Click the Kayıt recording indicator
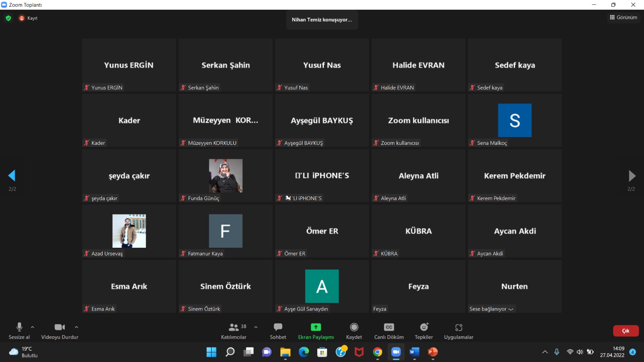This screenshot has width=644, height=362. coord(28,18)
